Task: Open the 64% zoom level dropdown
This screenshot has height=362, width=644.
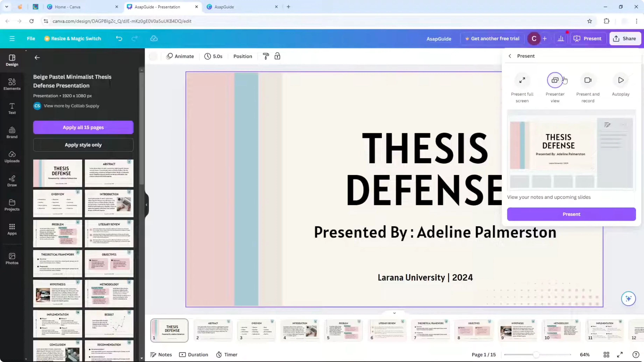Action: point(584,354)
